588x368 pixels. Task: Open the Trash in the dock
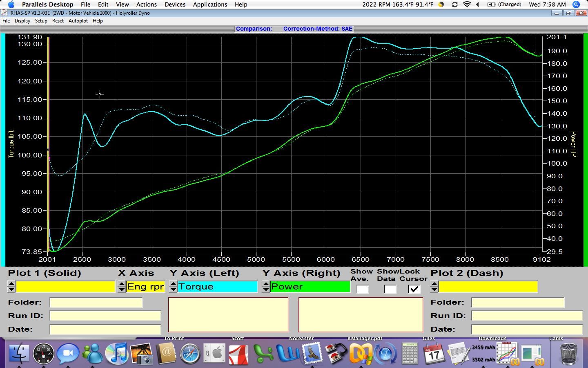(x=568, y=353)
